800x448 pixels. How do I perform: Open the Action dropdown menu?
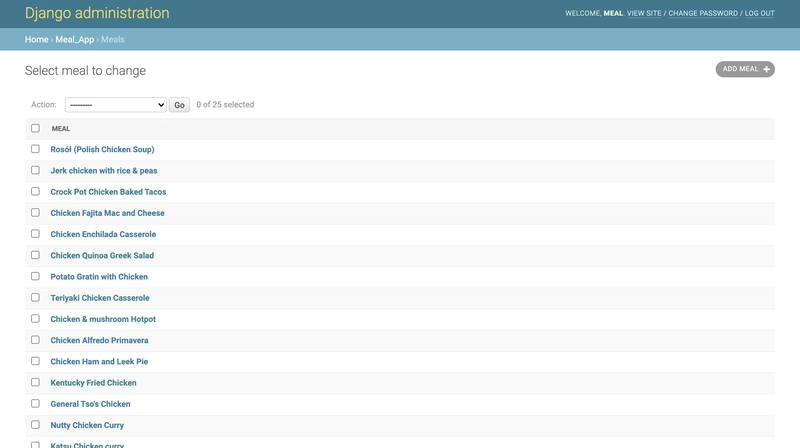pos(116,105)
